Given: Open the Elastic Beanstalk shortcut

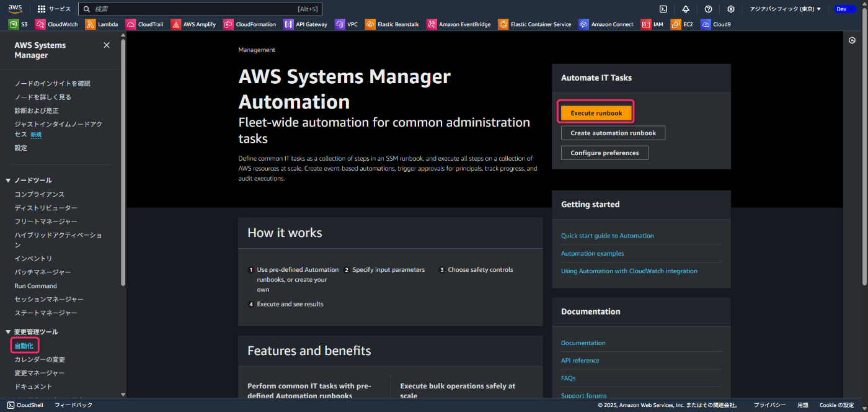Looking at the screenshot, I should coord(392,24).
